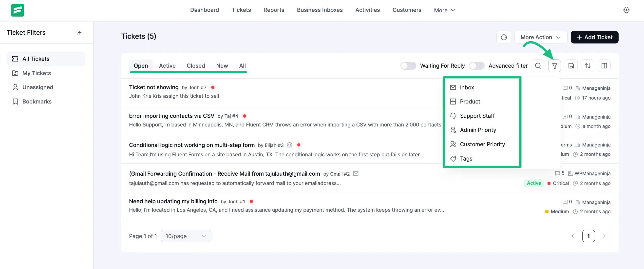Select the Unassigned filter in the sidebar

pos(38,87)
